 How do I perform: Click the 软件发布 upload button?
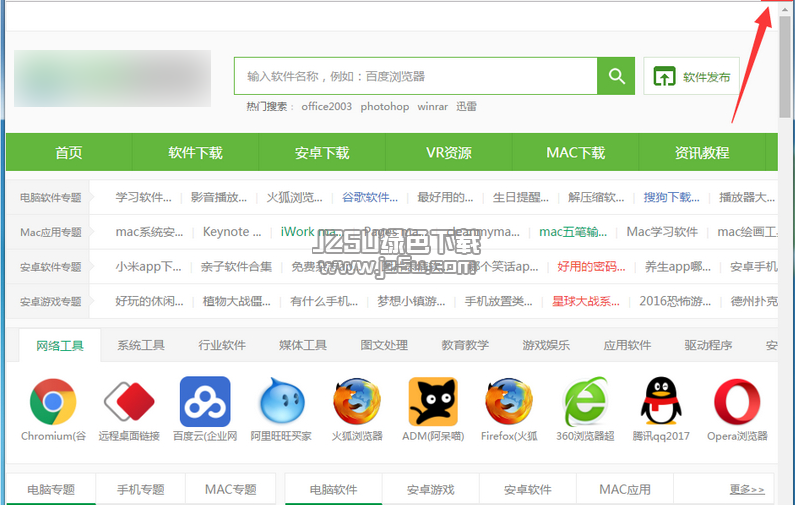692,76
